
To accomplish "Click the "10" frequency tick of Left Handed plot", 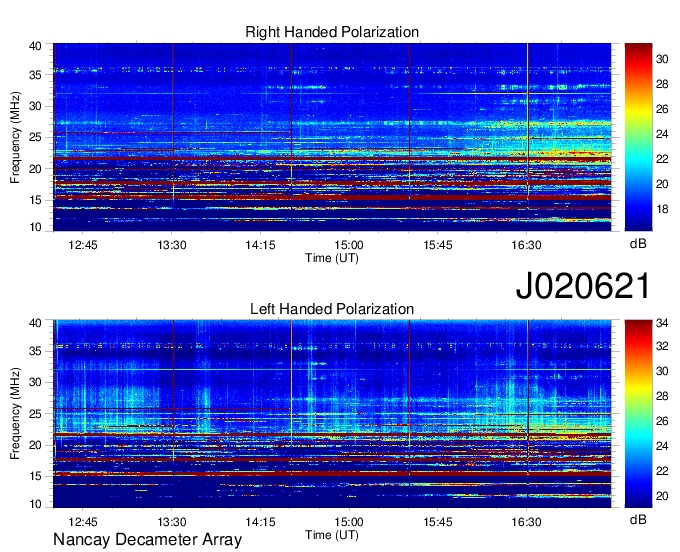I will click(36, 504).
